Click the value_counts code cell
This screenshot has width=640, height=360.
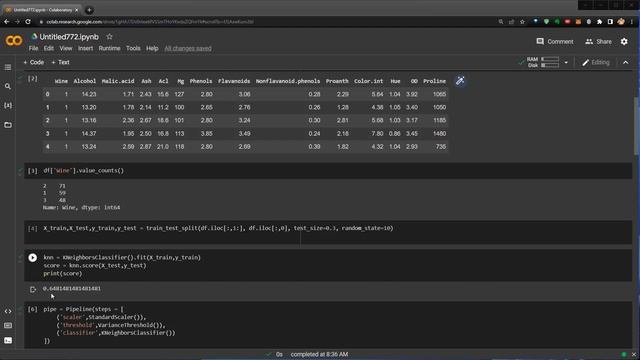[x=328, y=171]
